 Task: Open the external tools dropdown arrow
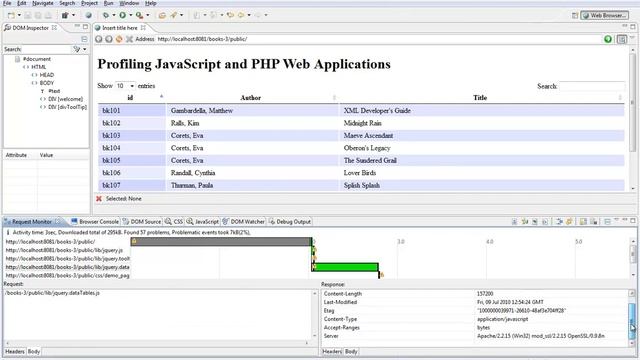[147, 16]
